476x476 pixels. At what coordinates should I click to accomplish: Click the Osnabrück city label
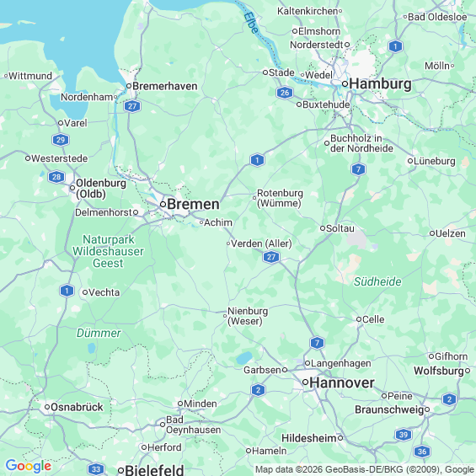(77, 407)
